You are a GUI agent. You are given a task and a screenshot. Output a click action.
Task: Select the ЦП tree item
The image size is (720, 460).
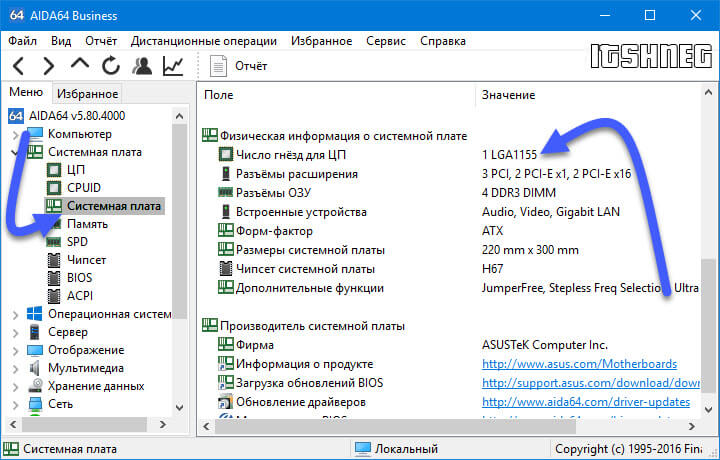click(x=76, y=170)
